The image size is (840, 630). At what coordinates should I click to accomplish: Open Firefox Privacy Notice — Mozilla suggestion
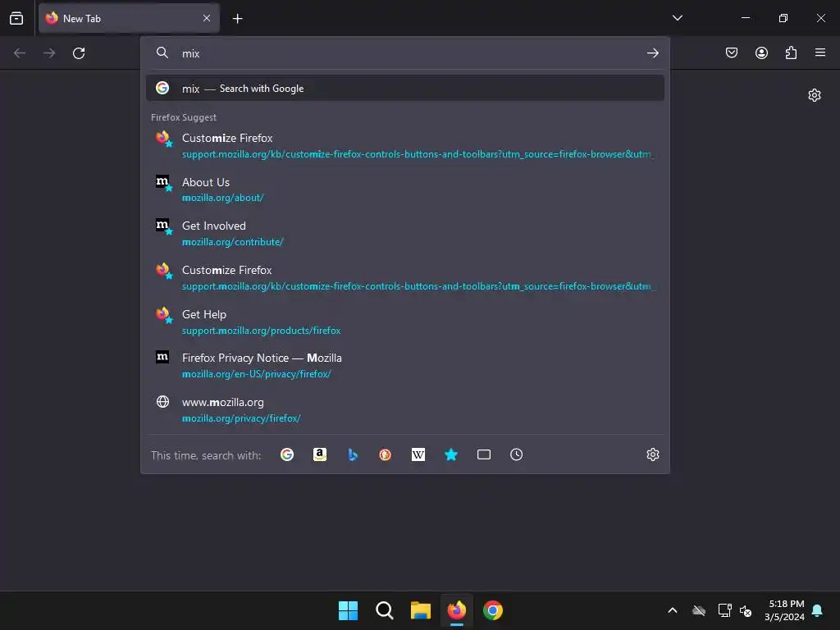click(405, 365)
